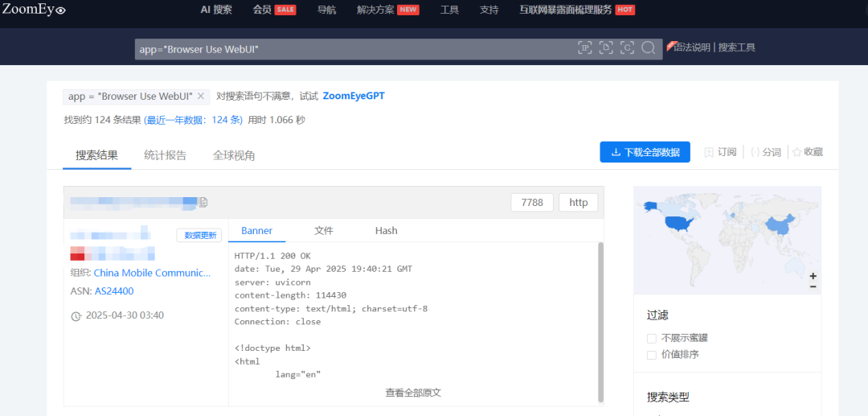Click 下载全部数据 download button

click(645, 152)
